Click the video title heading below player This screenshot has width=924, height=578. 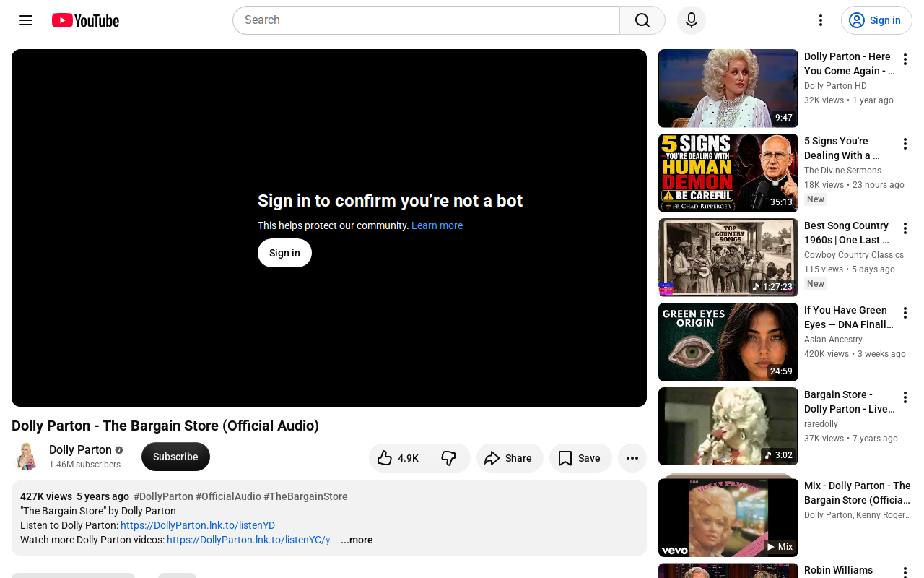pos(165,426)
